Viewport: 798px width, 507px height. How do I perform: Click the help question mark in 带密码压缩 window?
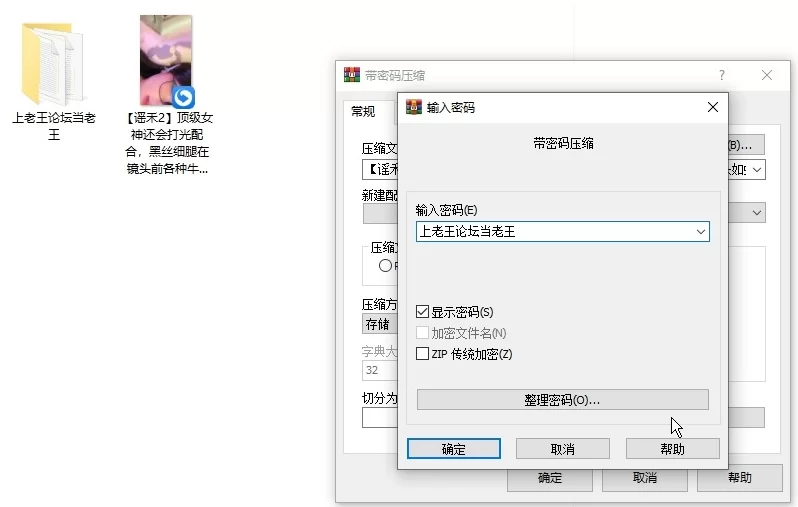tap(722, 75)
